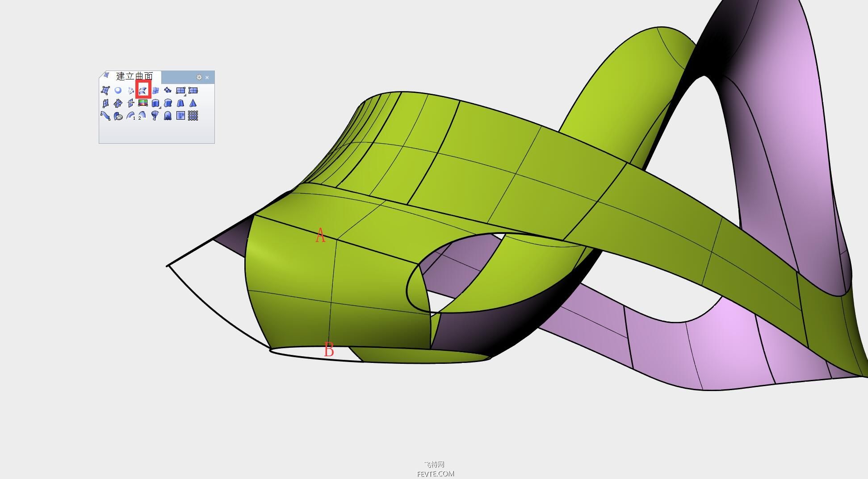Viewport: 868px width, 479px height.
Task: Close the 建立曲面 toolbar panel
Action: pos(207,78)
